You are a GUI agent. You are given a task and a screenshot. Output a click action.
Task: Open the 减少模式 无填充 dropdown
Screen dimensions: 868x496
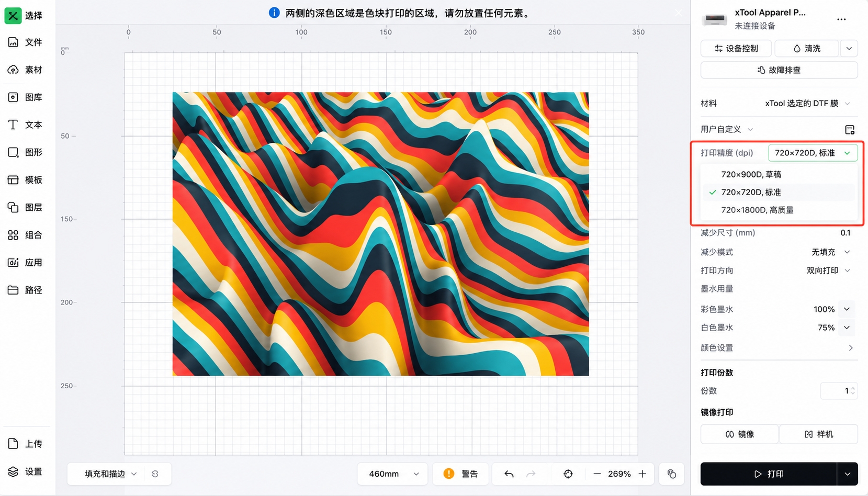pos(830,252)
